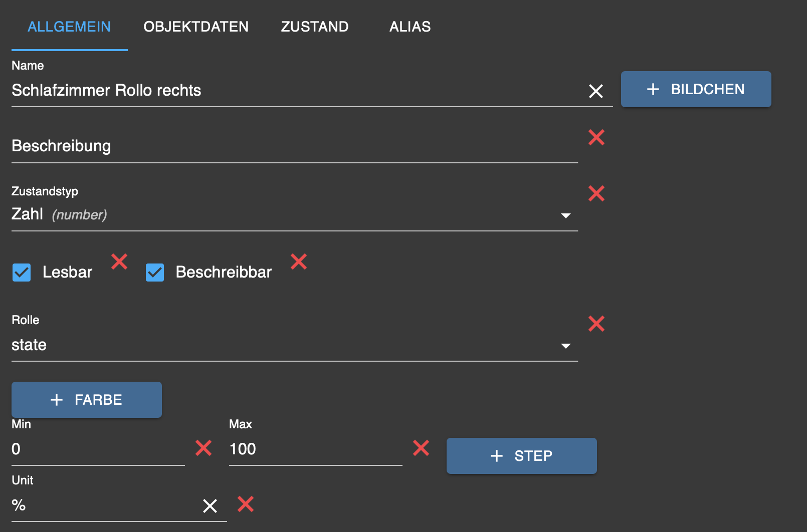Add a color with Farbe button
Image resolution: width=807 pixels, height=532 pixels.
(87, 400)
